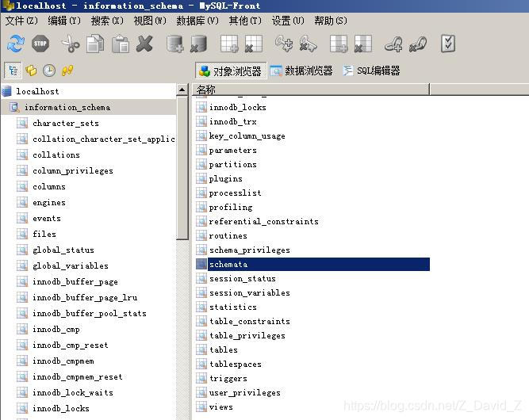Select global_variables in the left tree
This screenshot has width=529, height=420.
(71, 265)
